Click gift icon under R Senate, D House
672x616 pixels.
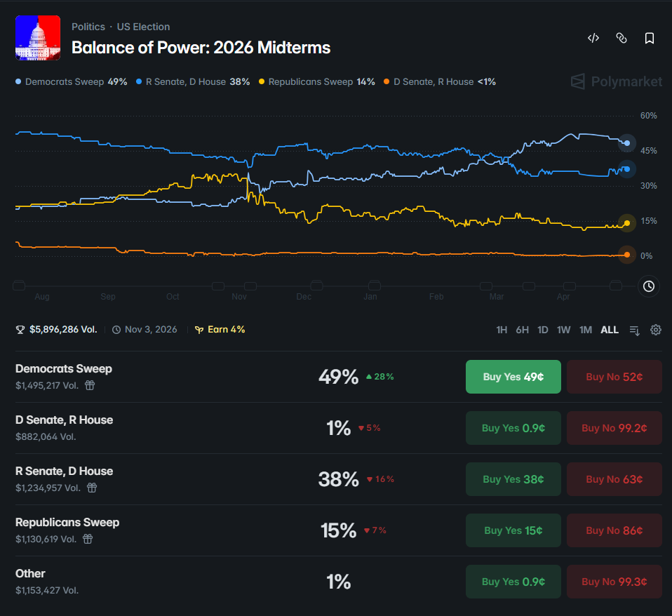click(92, 488)
